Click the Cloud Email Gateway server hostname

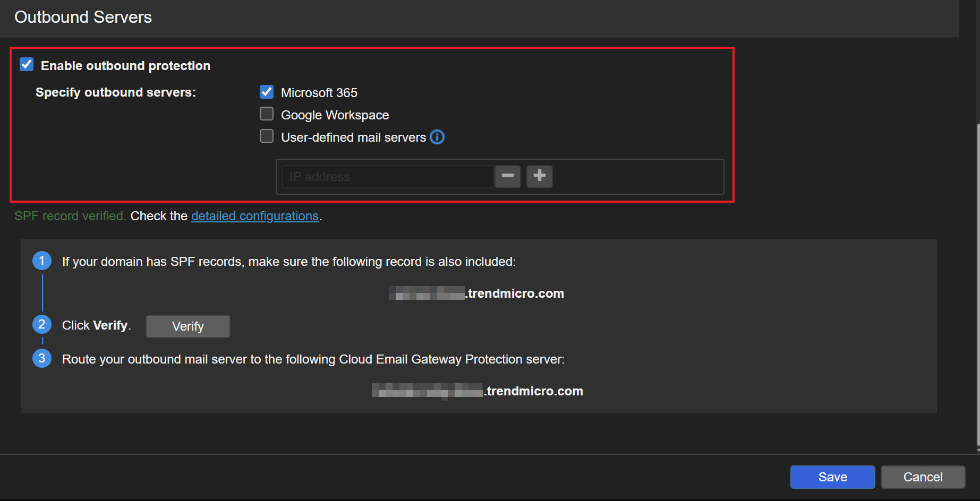(477, 391)
